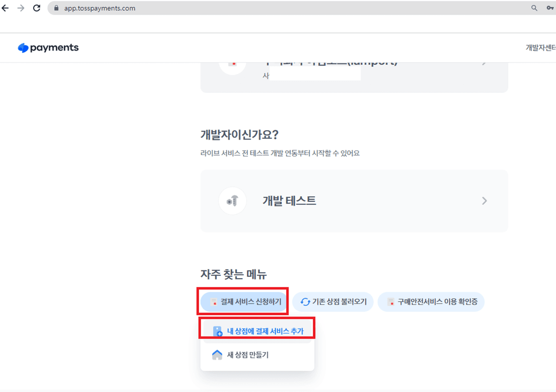Open the 개발자센터 link in header

540,48
